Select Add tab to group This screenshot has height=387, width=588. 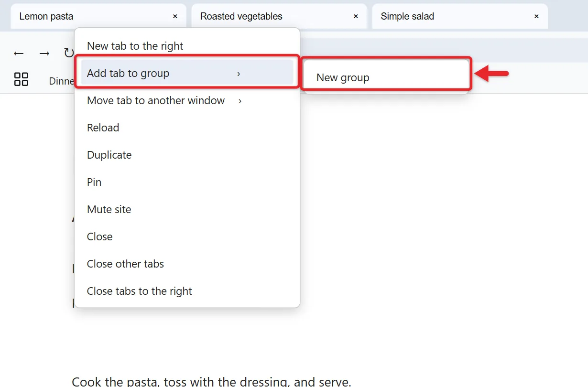click(x=187, y=73)
